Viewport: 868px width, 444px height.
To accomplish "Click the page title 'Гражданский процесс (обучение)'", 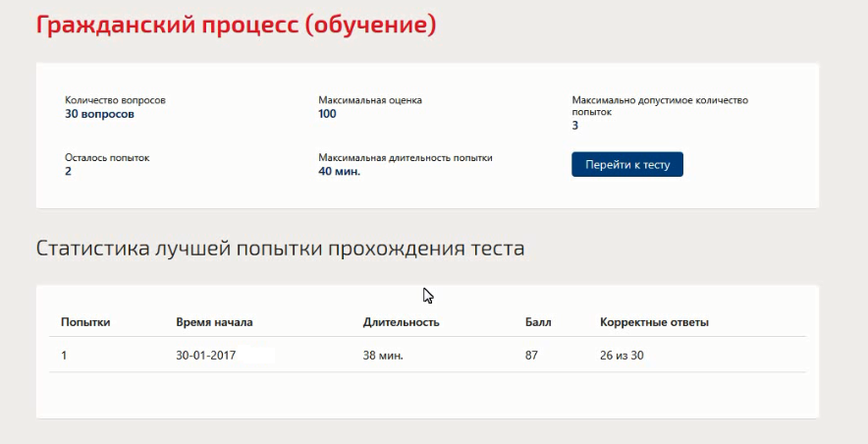I will point(237,25).
